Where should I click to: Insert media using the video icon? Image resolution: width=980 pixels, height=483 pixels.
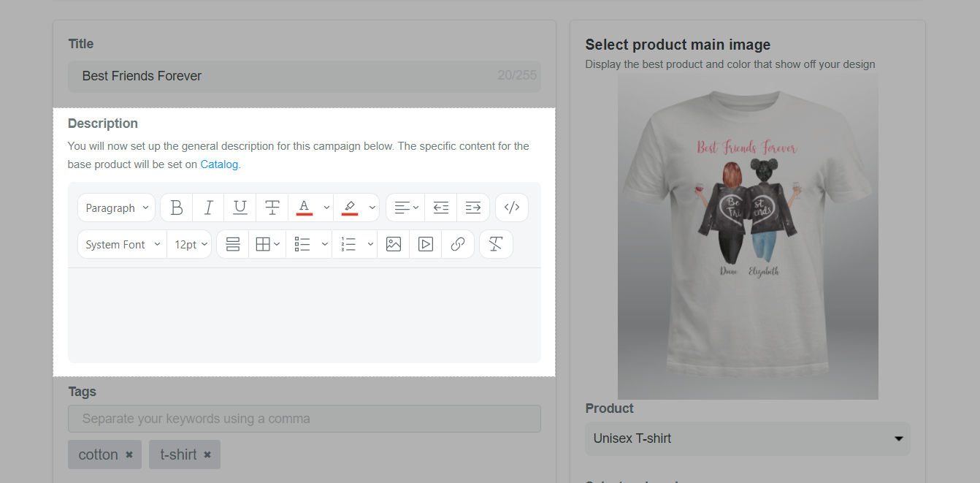(426, 245)
